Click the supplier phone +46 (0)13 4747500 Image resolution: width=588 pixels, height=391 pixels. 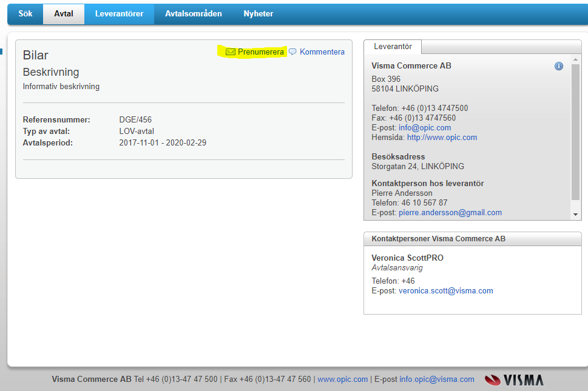[434, 109]
